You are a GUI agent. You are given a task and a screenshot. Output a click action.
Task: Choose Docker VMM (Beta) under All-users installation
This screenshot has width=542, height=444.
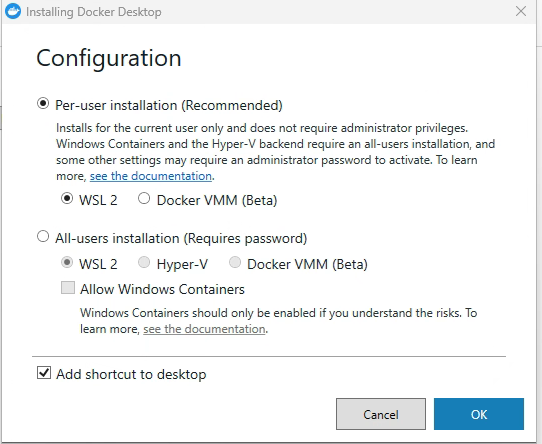pyautogui.click(x=235, y=262)
